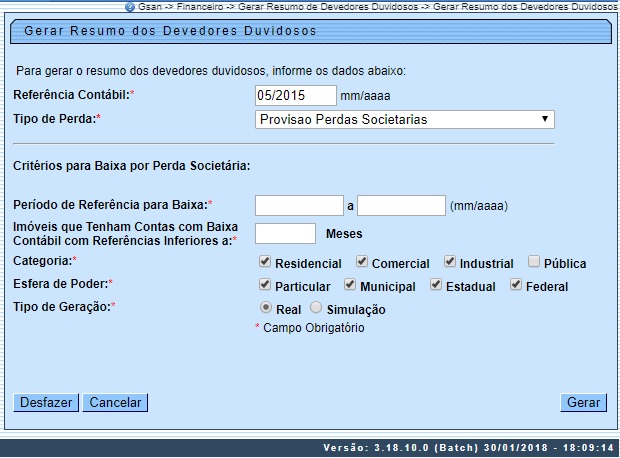Uncheck the Estadual checkbox

pos(436,285)
